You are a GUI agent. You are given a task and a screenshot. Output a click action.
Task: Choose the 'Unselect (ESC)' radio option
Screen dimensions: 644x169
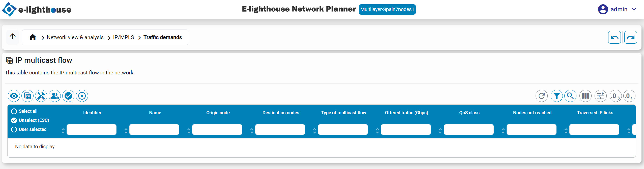click(14, 120)
